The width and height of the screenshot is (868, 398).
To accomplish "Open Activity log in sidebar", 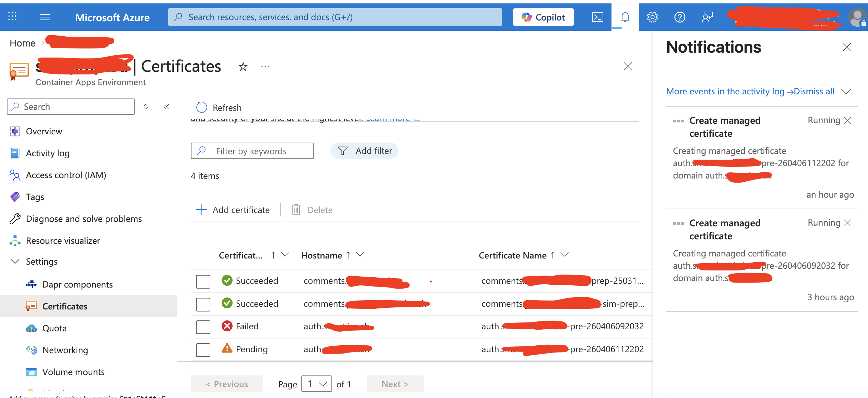I will (48, 153).
